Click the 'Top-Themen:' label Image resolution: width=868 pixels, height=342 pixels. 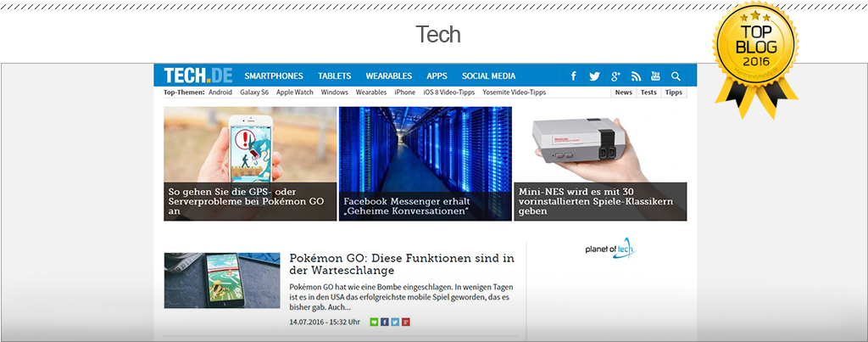point(184,92)
